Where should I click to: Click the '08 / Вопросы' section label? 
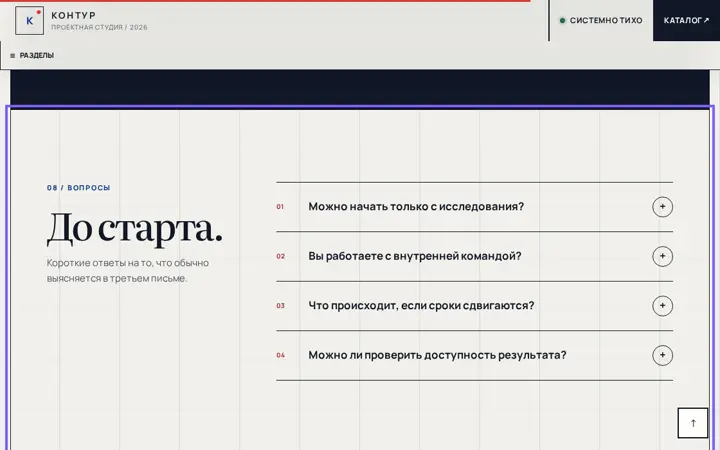(x=79, y=187)
